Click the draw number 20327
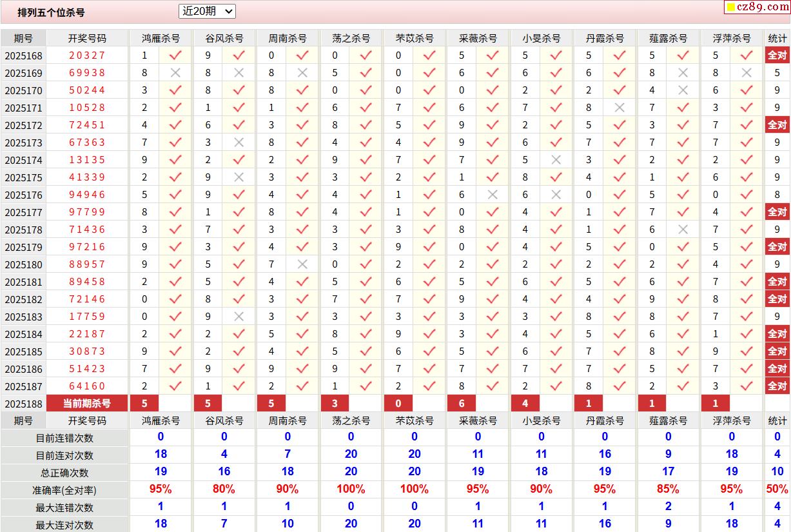 click(87, 55)
